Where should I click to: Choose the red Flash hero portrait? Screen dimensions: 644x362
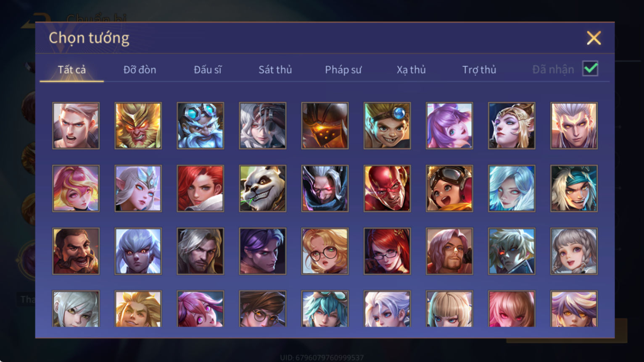(387, 188)
